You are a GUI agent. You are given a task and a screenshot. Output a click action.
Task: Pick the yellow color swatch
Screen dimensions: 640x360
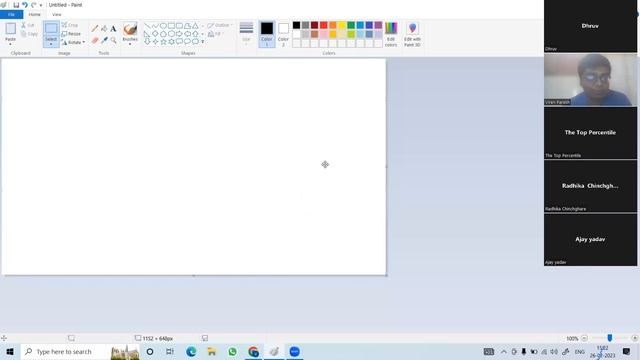(342, 25)
